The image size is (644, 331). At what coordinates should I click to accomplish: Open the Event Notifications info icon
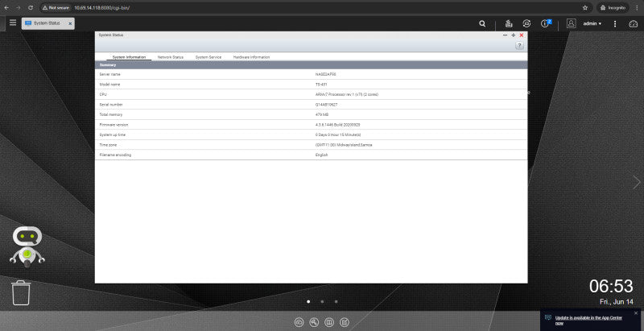545,24
